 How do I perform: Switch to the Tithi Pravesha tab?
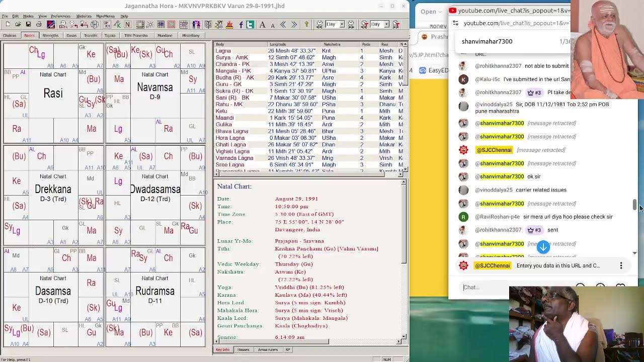pos(136,36)
